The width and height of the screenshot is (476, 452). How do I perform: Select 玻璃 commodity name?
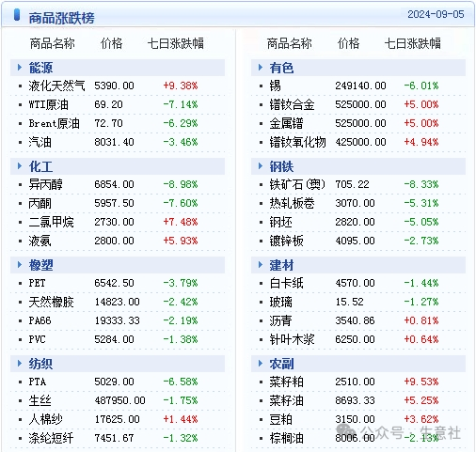pyautogui.click(x=280, y=302)
